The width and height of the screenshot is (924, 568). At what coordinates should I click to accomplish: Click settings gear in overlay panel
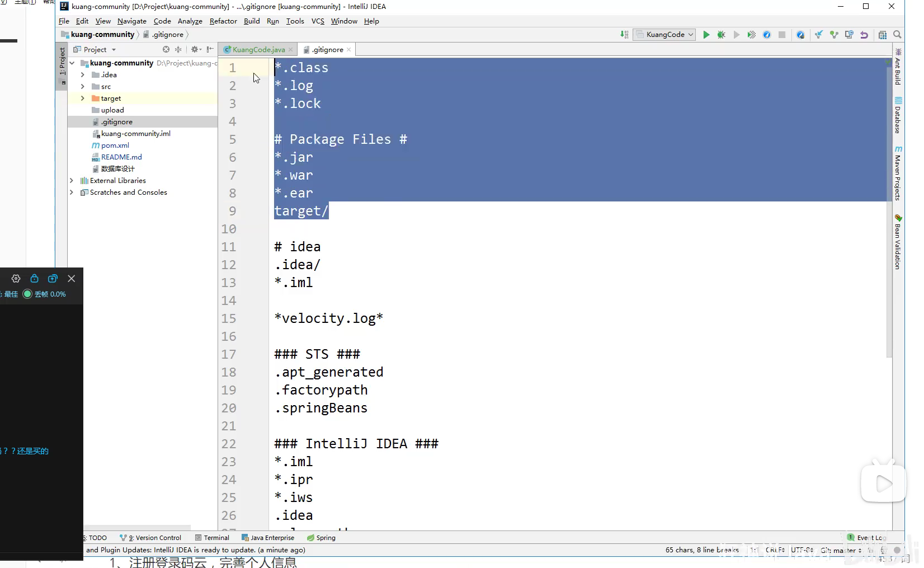point(16,279)
